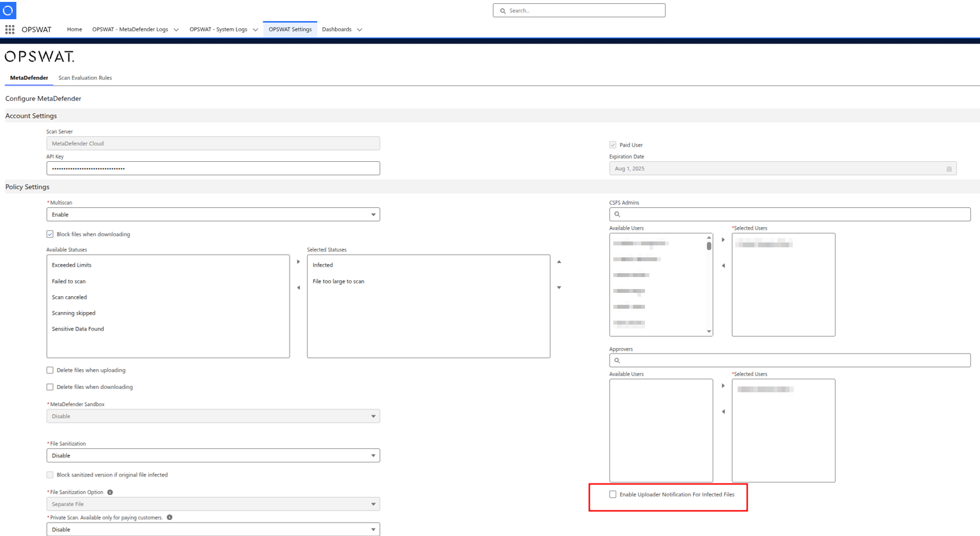This screenshot has height=536, width=980.
Task: Click CSFS Available Users scrollbar thumb
Action: (x=709, y=246)
